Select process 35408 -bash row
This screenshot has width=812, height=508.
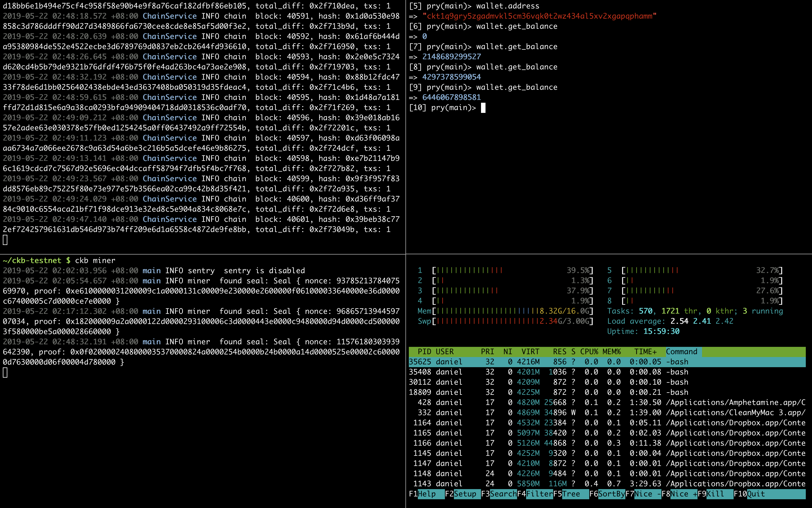[607, 372]
